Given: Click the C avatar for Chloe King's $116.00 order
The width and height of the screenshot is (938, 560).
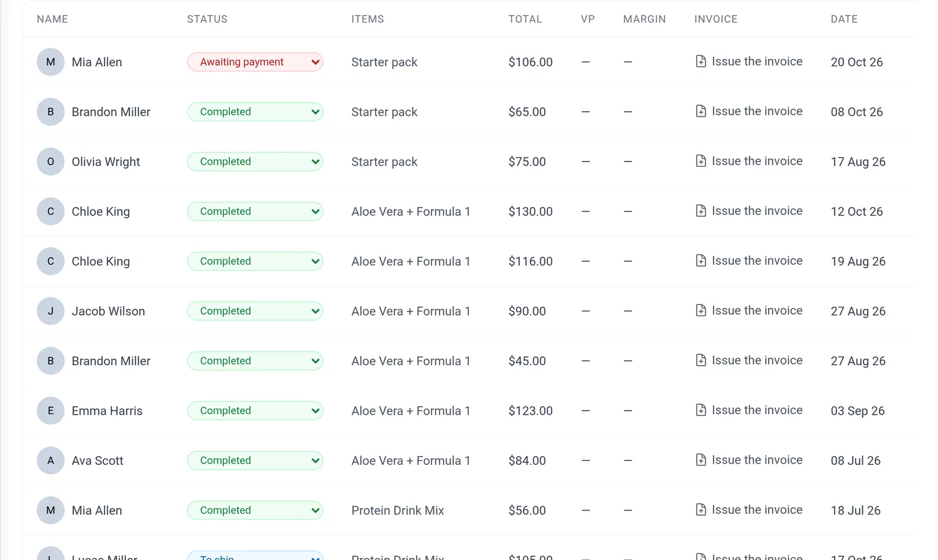Looking at the screenshot, I should (50, 261).
